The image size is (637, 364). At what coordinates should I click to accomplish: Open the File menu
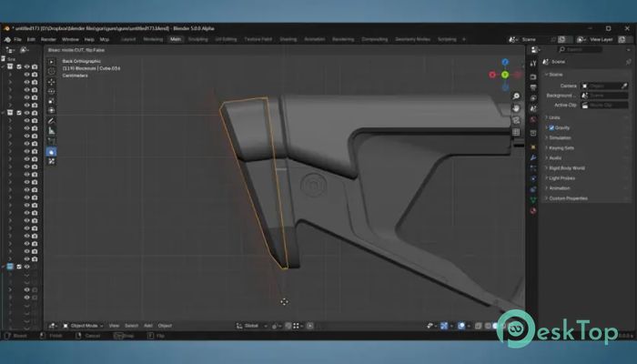point(17,39)
